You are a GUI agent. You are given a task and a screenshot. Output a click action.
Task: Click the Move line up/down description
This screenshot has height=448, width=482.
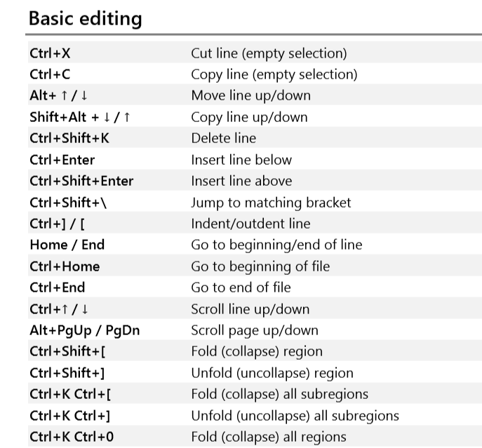coord(251,95)
